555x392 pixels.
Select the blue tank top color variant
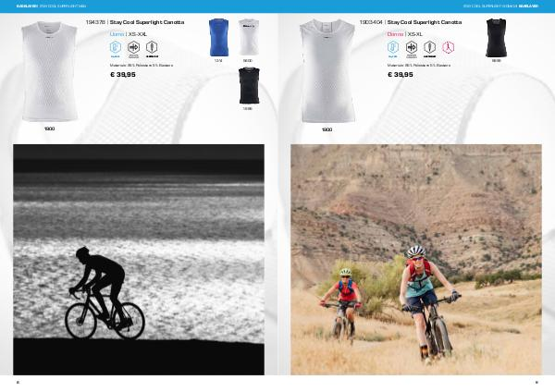tap(218, 38)
